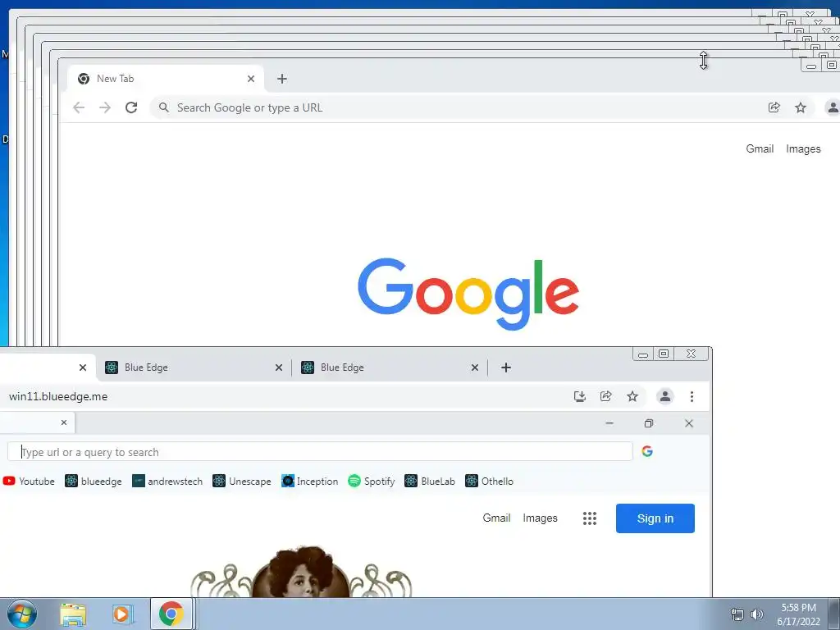840x630 pixels.
Task: Add new tab in the Blue Edge window
Action: (x=505, y=367)
